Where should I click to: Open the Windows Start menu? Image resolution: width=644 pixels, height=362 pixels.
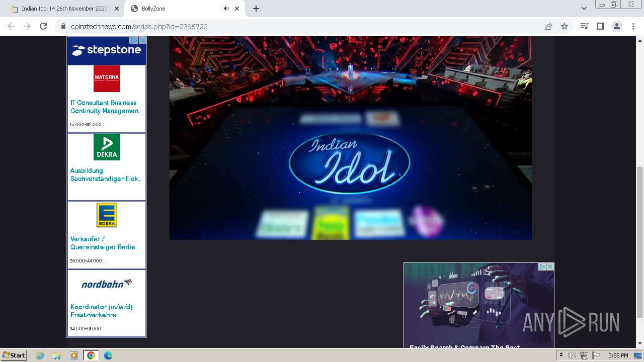[x=14, y=355]
